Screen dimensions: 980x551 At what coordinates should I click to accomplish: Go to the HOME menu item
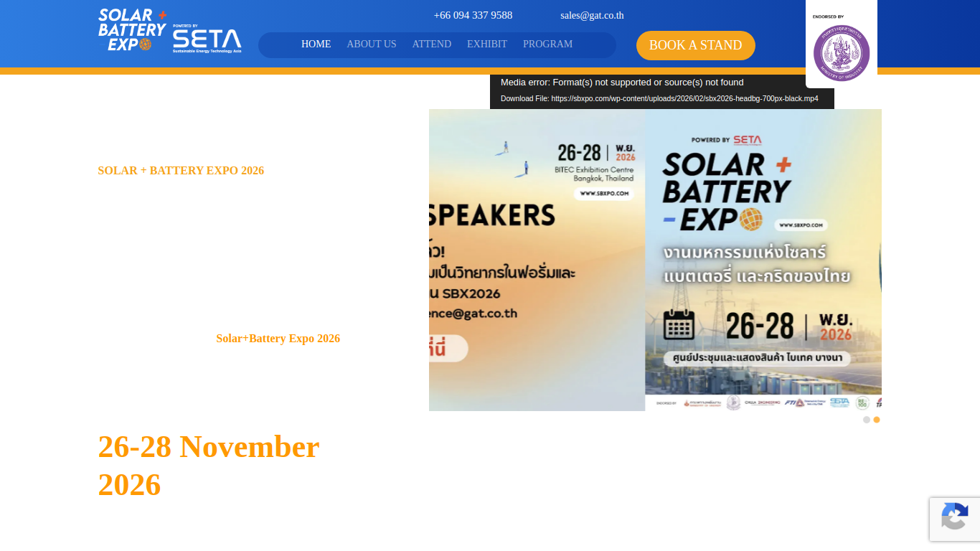316,44
